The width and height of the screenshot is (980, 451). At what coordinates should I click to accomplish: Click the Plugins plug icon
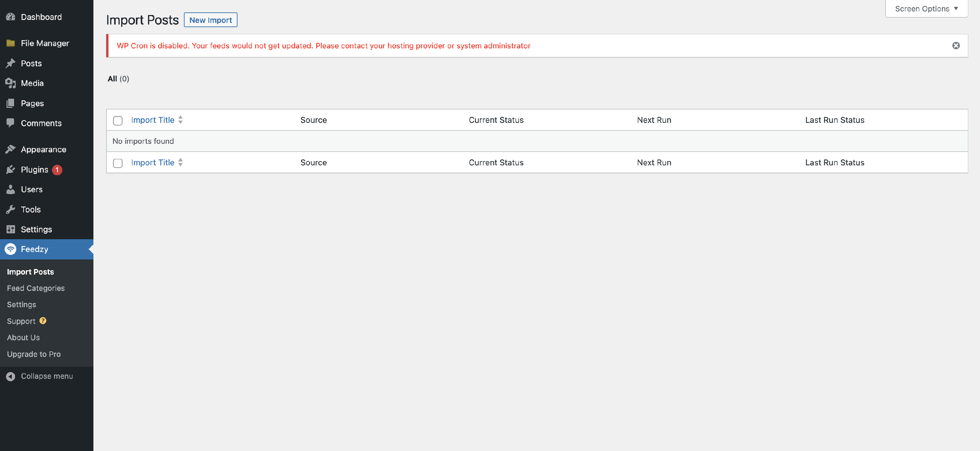pyautogui.click(x=11, y=169)
